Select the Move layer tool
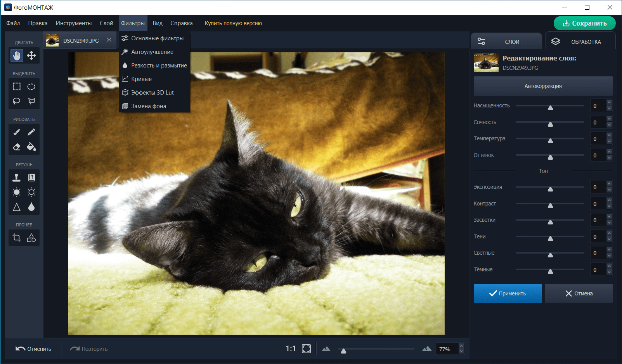Viewport: 622px width, 364px height. 31,55
